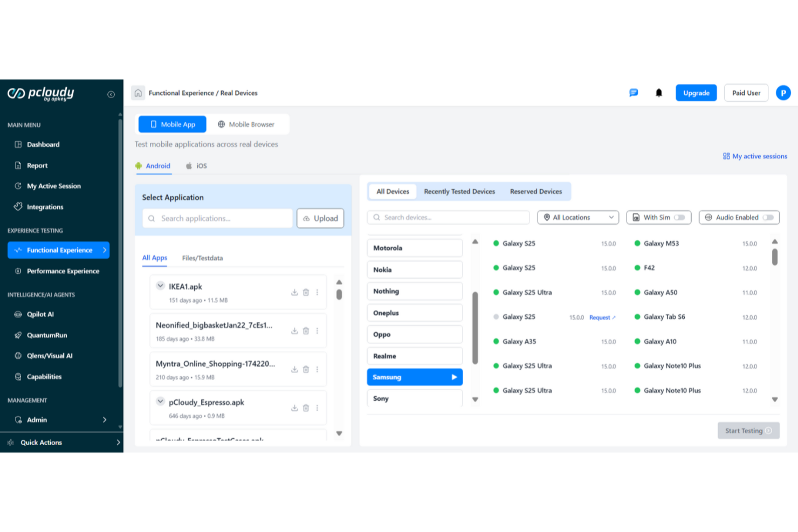Image resolution: width=798 pixels, height=532 pixels.
Task: Expand the IKEA1.apk entry chevron
Action: [160, 286]
